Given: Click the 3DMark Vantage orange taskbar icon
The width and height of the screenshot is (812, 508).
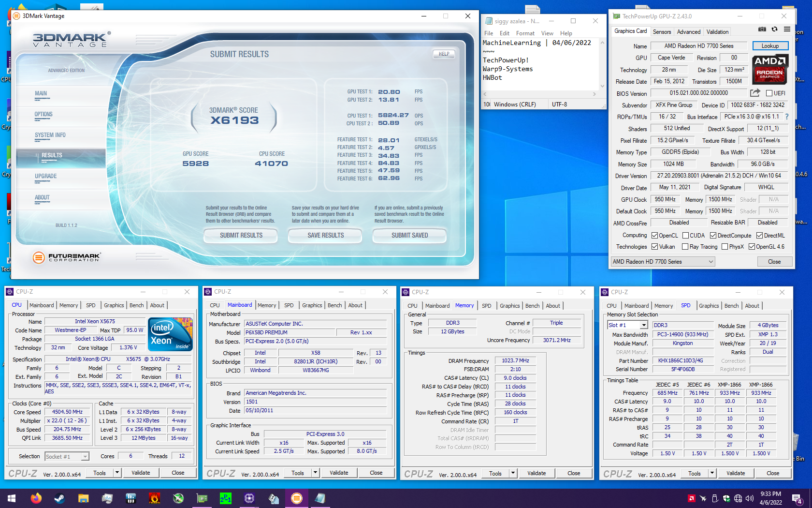Looking at the screenshot, I should (297, 498).
